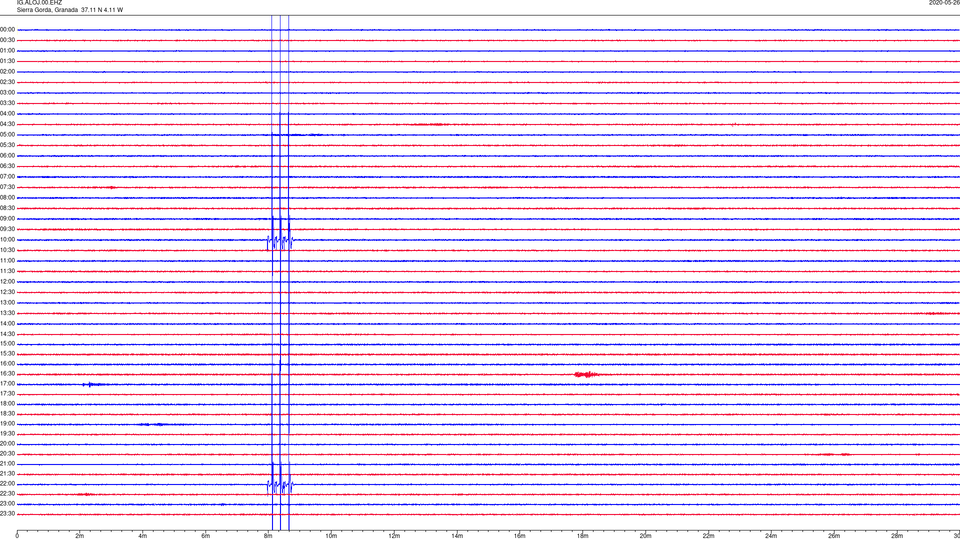Screen dimensions: 960x540
Task: Select the 23:30 trace time label
Action: pos(7,514)
